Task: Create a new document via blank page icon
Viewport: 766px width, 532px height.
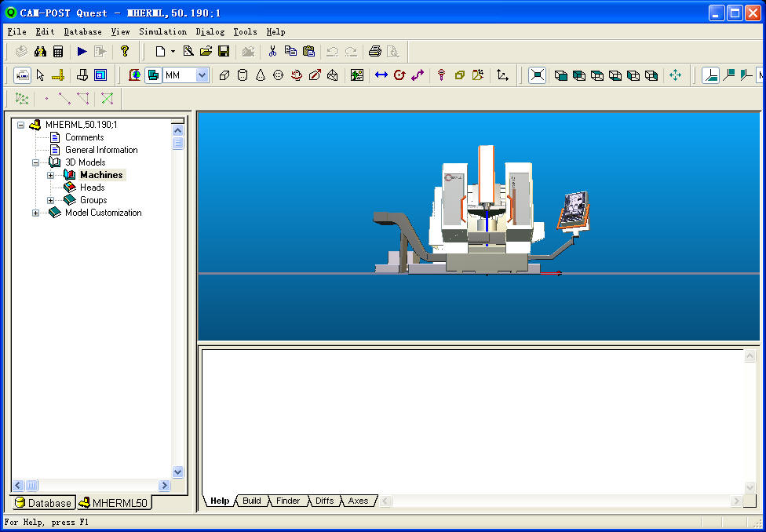Action: point(160,51)
